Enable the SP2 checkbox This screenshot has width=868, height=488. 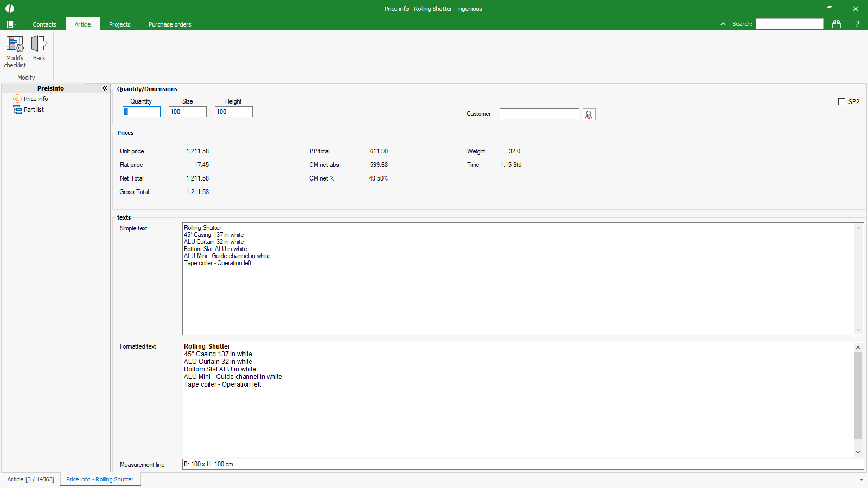[x=841, y=102]
